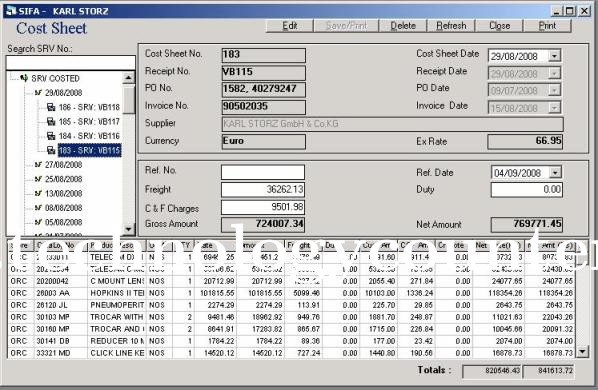Maximize the SIFA window

[x=570, y=11]
